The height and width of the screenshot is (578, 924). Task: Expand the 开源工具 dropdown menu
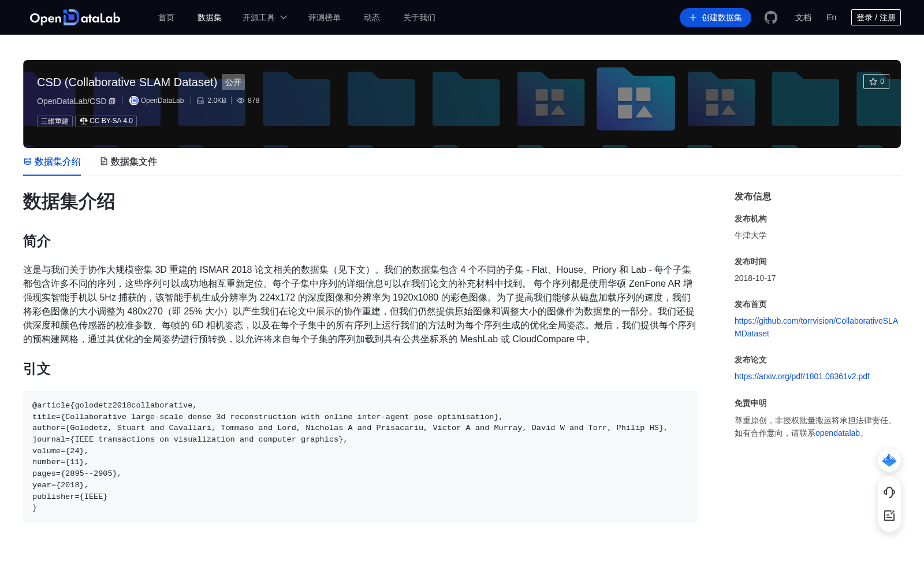click(264, 18)
